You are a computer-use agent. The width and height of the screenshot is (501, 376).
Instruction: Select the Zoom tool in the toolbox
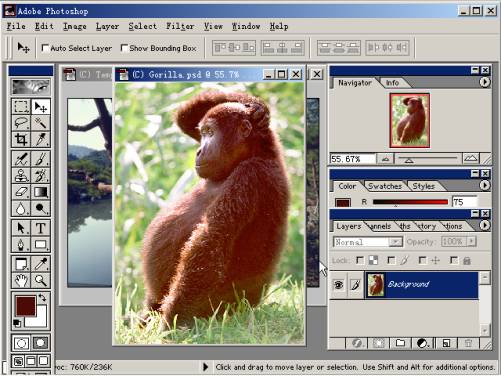[x=41, y=280]
